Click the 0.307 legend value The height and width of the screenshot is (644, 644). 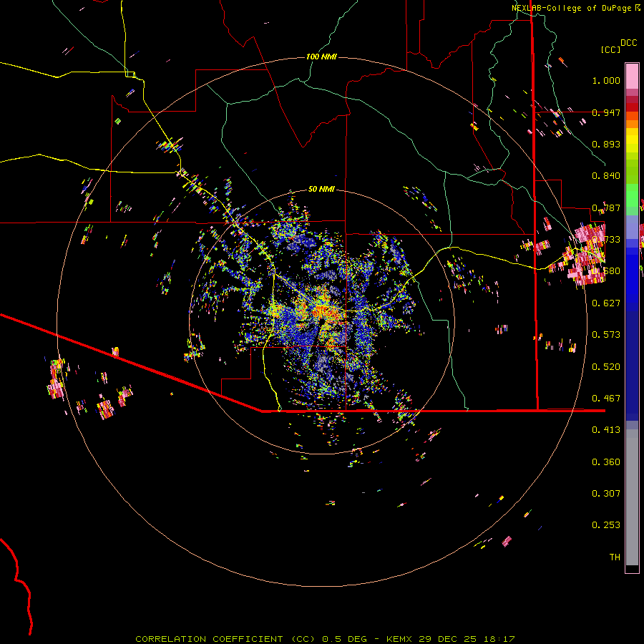[x=606, y=494]
